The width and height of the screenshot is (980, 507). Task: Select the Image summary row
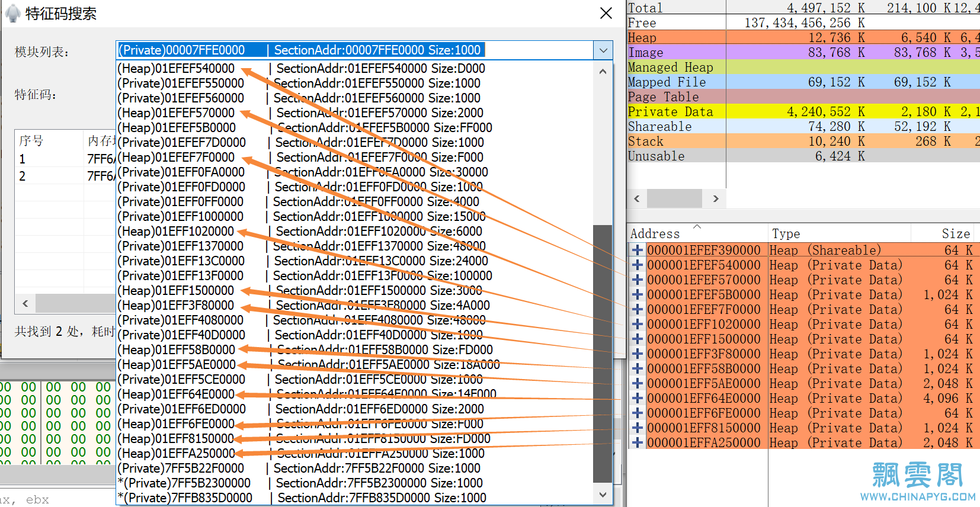803,52
